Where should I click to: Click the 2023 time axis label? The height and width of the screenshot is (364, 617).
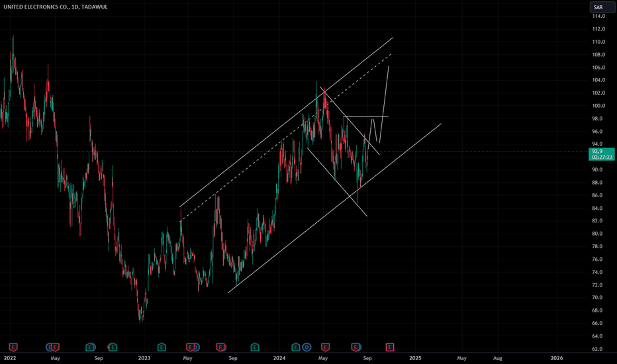click(144, 358)
